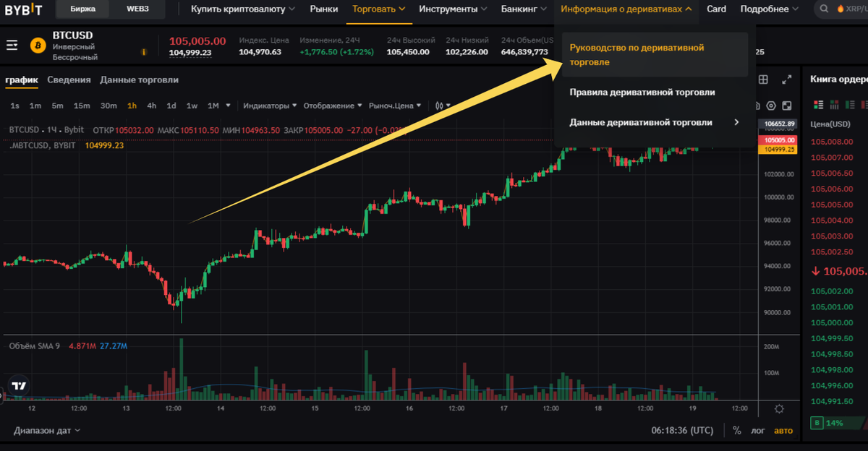868x451 pixels.
Task: Click bid price 104,991.50 in order book
Action: 833,402
